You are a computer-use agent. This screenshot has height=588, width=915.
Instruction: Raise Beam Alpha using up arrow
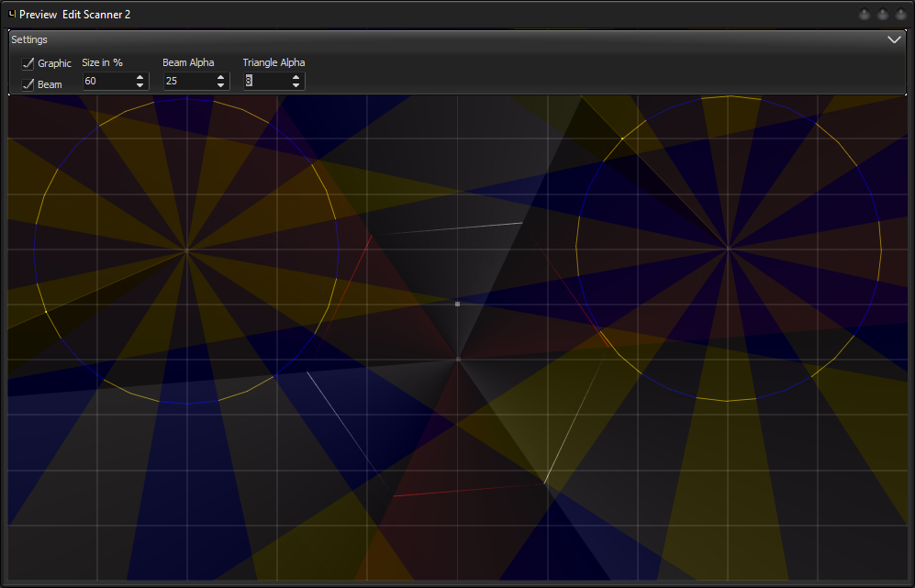(x=220, y=77)
